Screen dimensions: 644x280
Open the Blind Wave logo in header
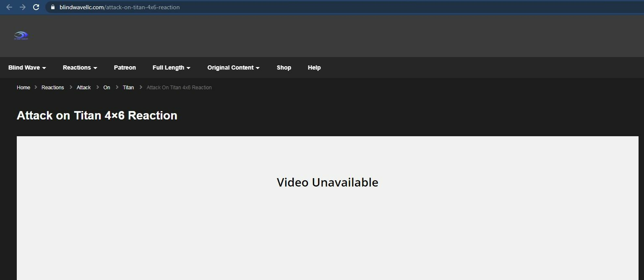[x=21, y=36]
